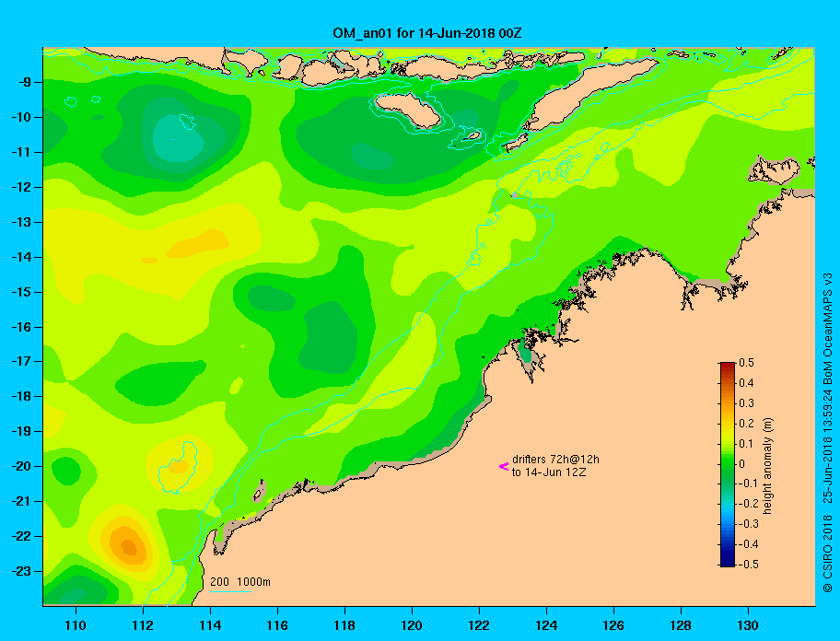Click latitude axis label -19
840x641 pixels.
point(20,431)
